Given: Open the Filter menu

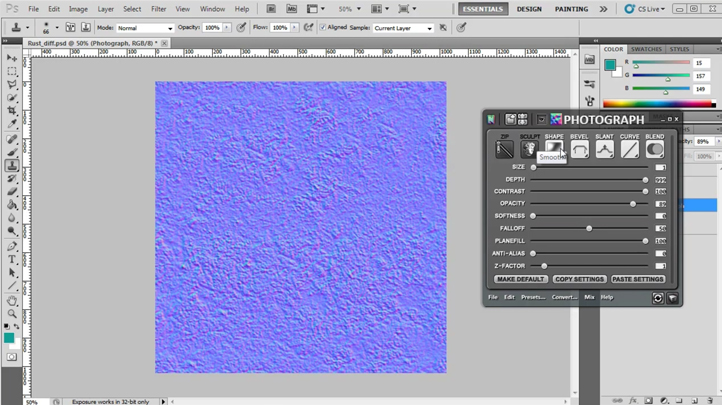Looking at the screenshot, I should point(158,9).
